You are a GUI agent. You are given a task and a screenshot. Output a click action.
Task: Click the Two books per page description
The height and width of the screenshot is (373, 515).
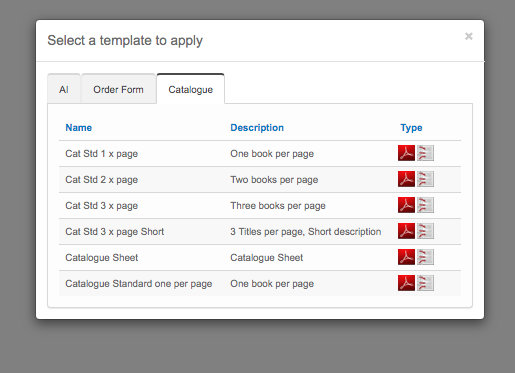click(x=274, y=180)
